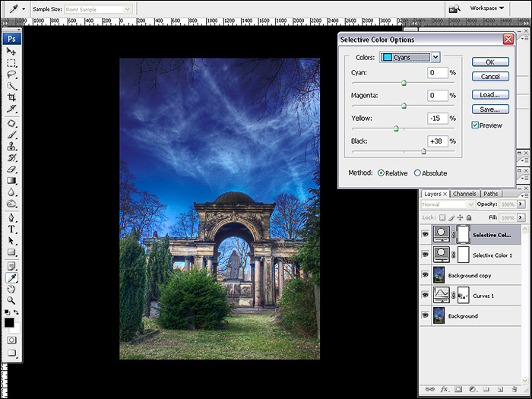Hide the Curves 1 layer

coord(425,294)
